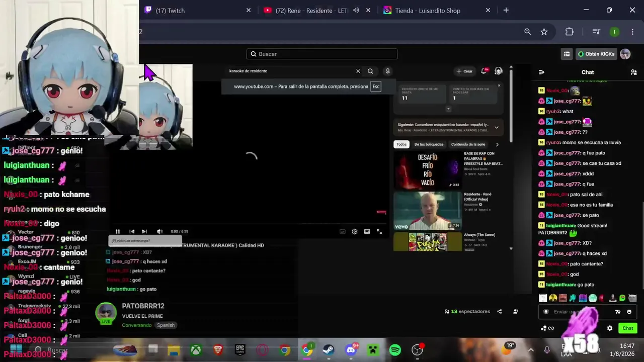Mute the YouTube player volume
The image size is (644, 362).
tap(159, 231)
